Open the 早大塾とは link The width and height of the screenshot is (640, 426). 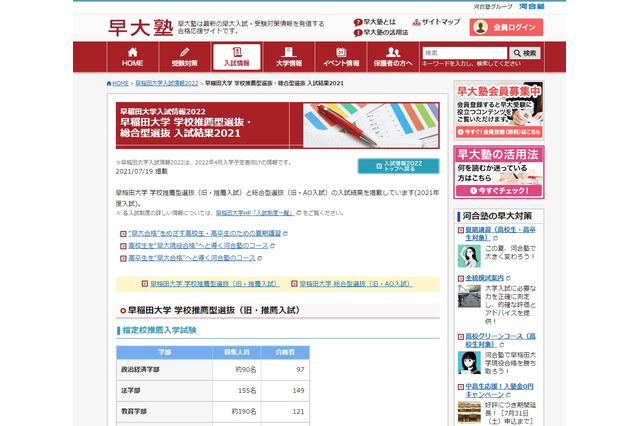[x=380, y=22]
